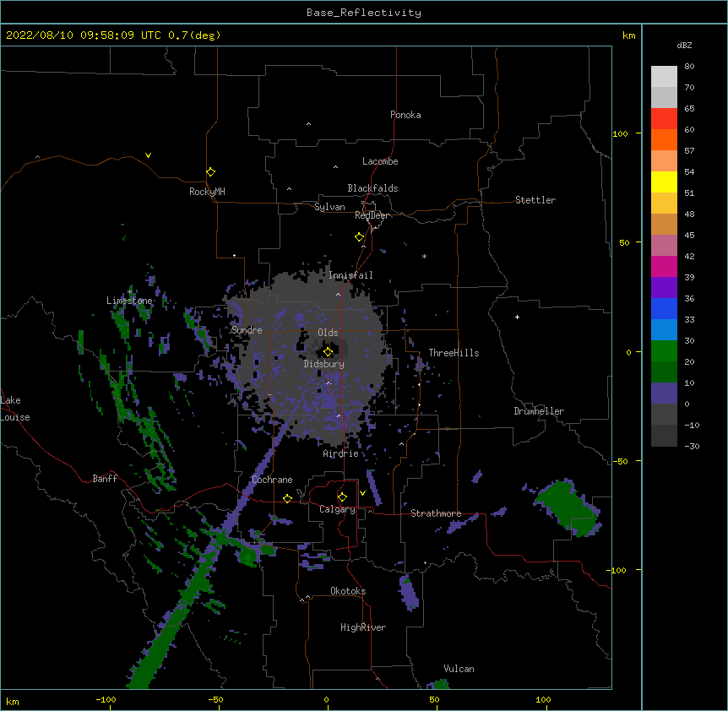Click the Sylvan label

(329, 207)
